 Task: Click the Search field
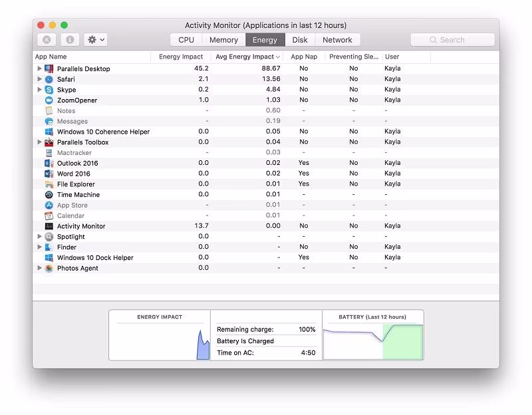pyautogui.click(x=452, y=40)
